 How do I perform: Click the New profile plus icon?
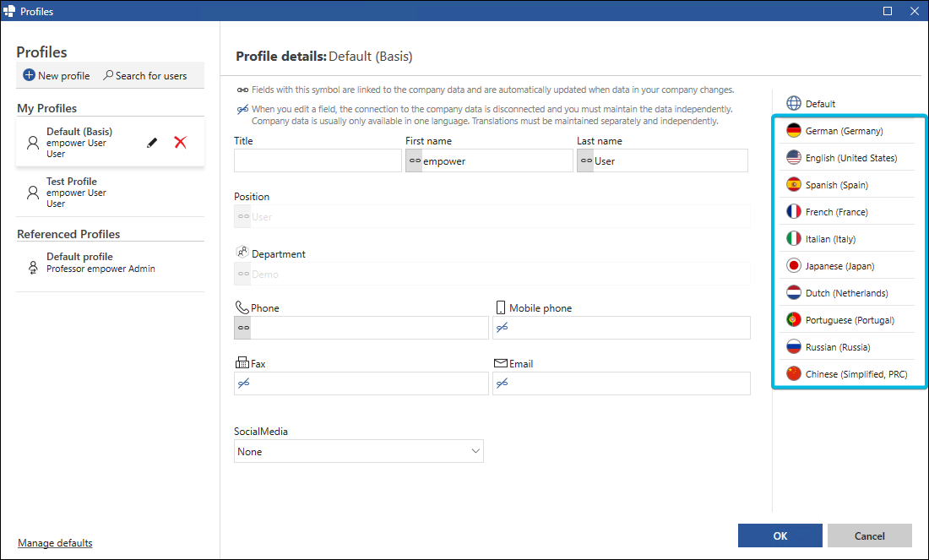[x=29, y=75]
